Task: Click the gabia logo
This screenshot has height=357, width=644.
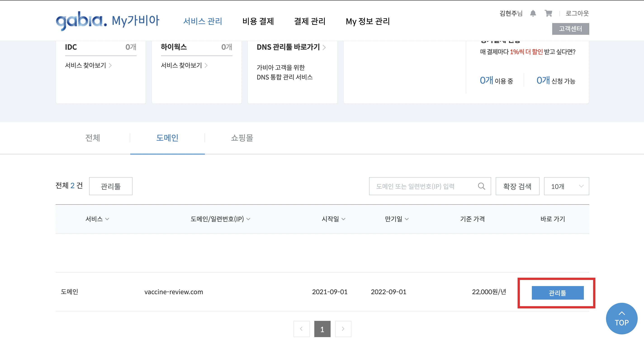Action: pyautogui.click(x=81, y=21)
